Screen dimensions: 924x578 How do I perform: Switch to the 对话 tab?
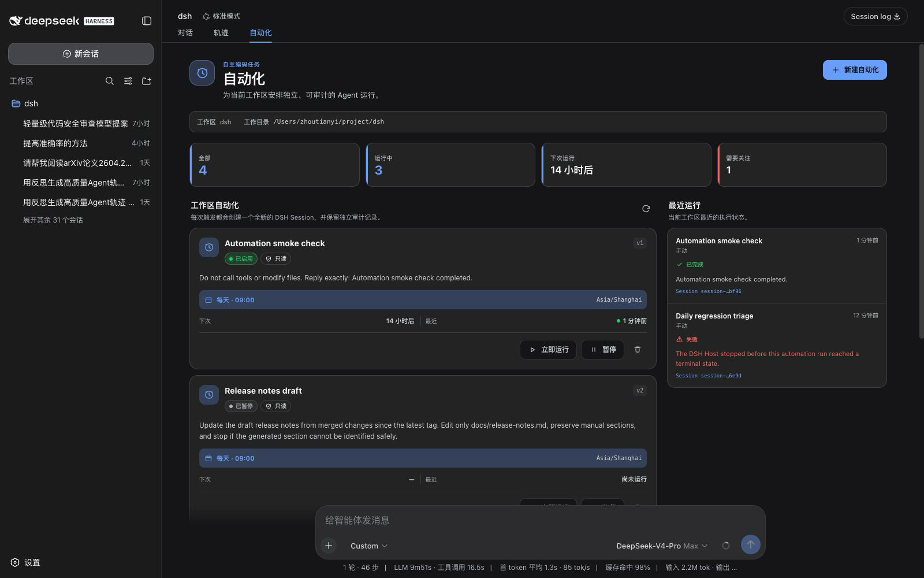tap(185, 33)
